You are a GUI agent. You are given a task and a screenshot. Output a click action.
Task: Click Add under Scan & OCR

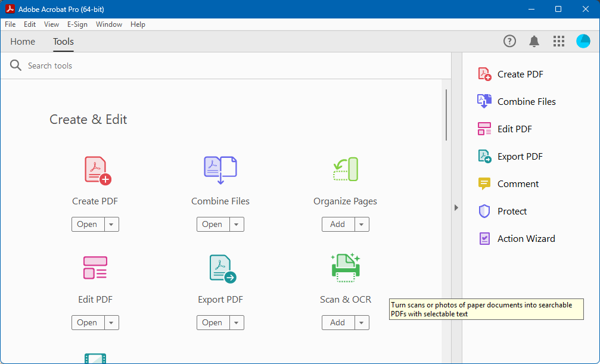click(x=337, y=322)
